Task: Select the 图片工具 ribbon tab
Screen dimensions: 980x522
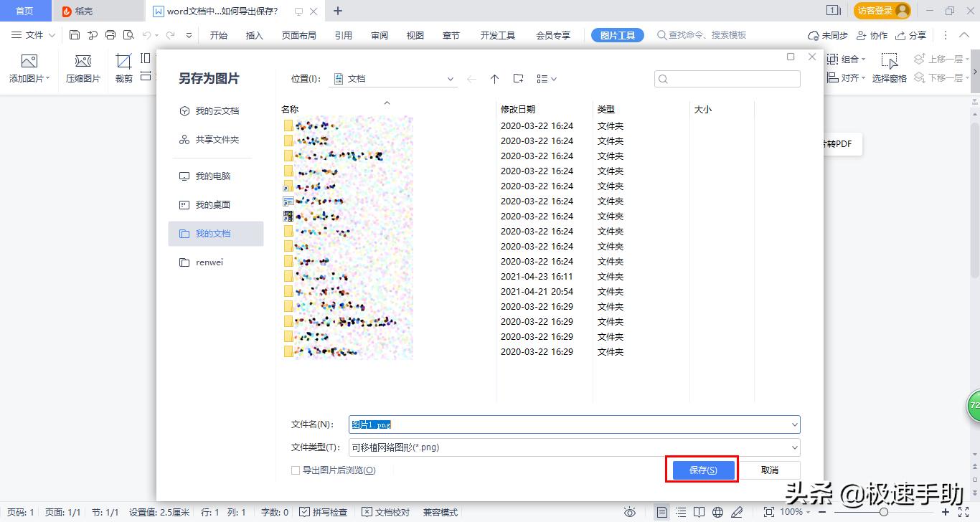Action: [617, 34]
